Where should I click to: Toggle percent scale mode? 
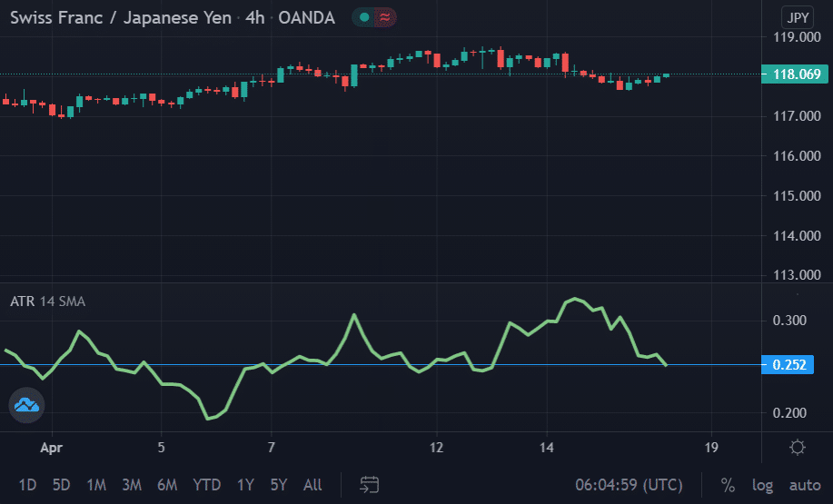point(728,485)
